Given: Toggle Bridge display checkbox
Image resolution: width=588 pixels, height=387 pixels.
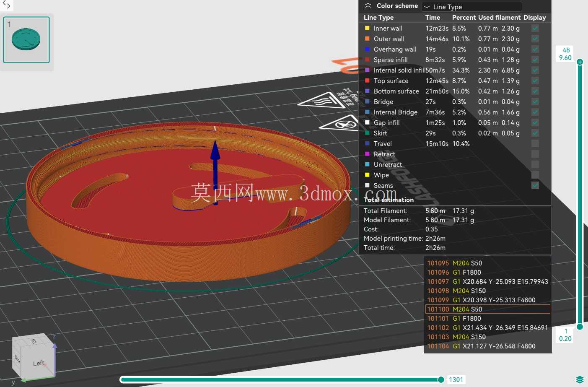Looking at the screenshot, I should click(535, 101).
